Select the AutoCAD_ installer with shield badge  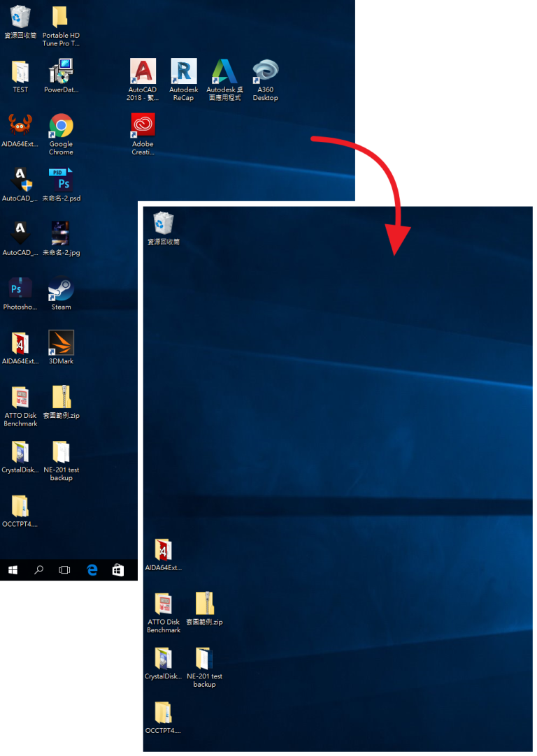click(x=20, y=181)
